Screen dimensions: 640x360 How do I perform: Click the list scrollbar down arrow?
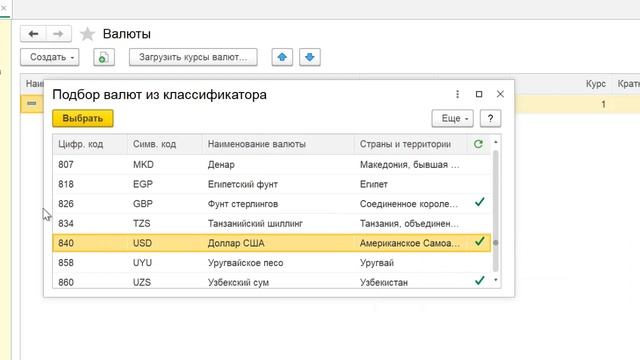[x=496, y=280]
